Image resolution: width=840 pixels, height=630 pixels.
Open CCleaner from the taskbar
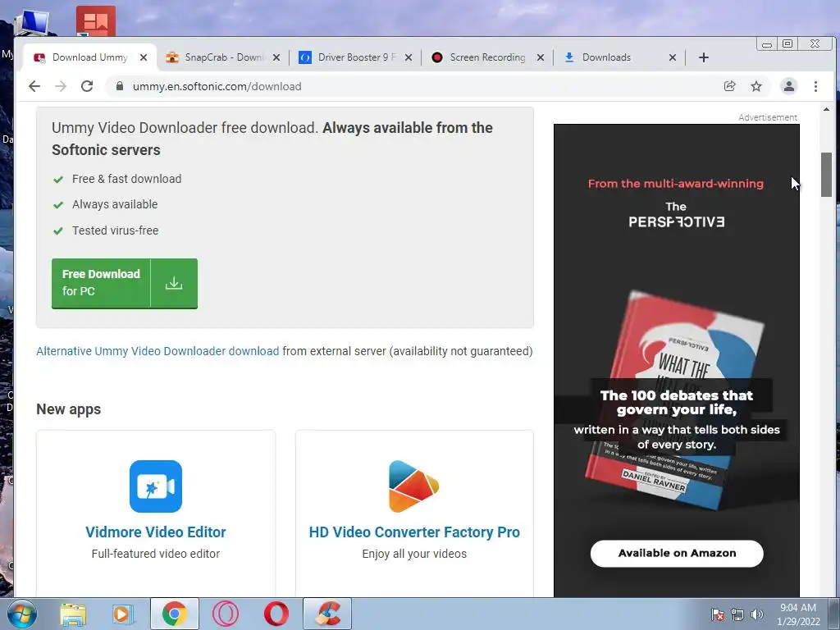tap(327, 614)
